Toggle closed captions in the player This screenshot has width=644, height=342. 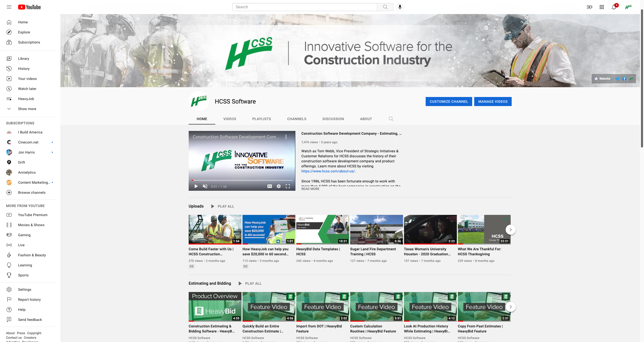pyautogui.click(x=269, y=186)
